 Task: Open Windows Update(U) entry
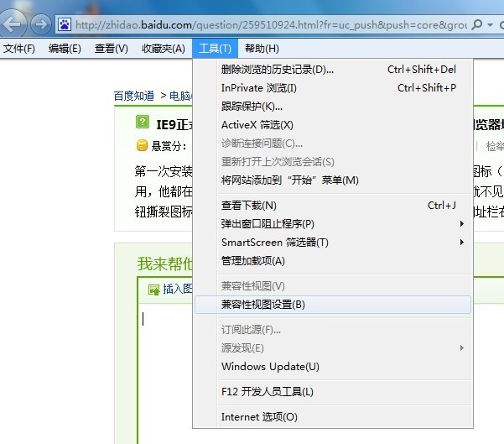(x=333, y=367)
